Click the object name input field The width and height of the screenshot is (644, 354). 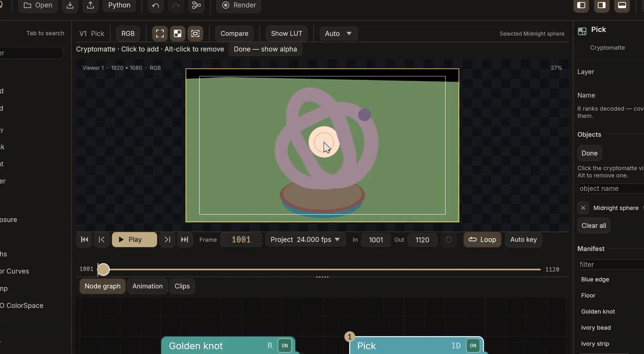tap(610, 189)
